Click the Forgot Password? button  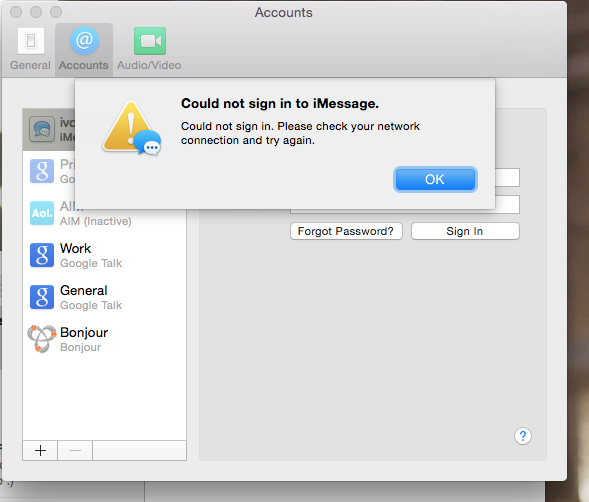346,231
